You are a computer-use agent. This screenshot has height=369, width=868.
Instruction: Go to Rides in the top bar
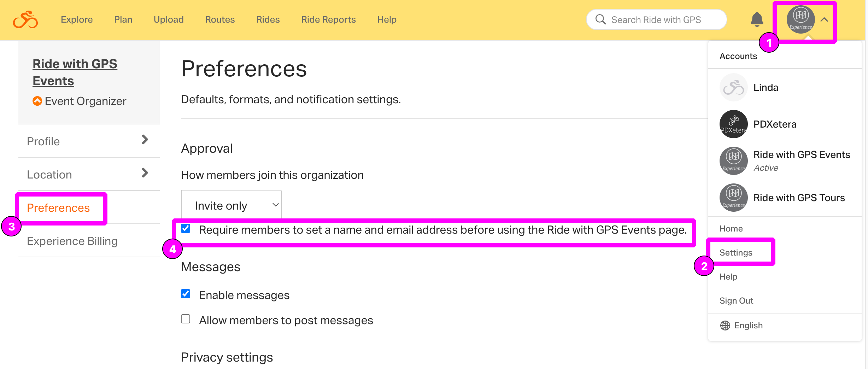click(268, 19)
